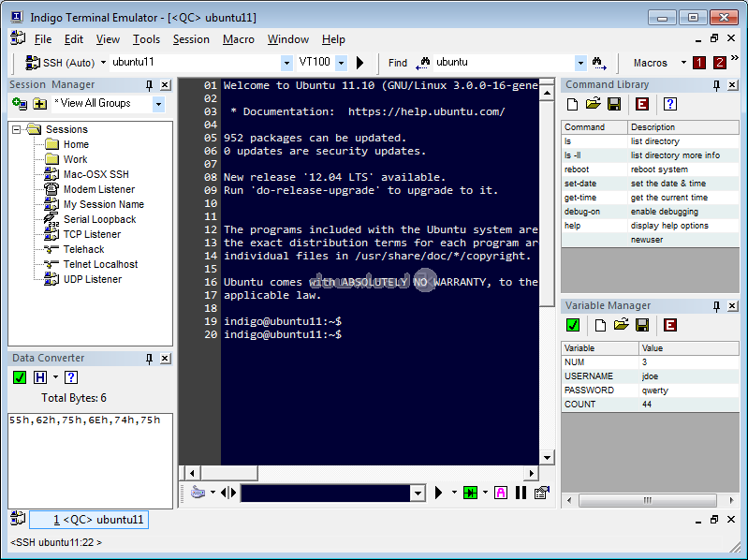Click the add session icon in Session Manager

20,104
